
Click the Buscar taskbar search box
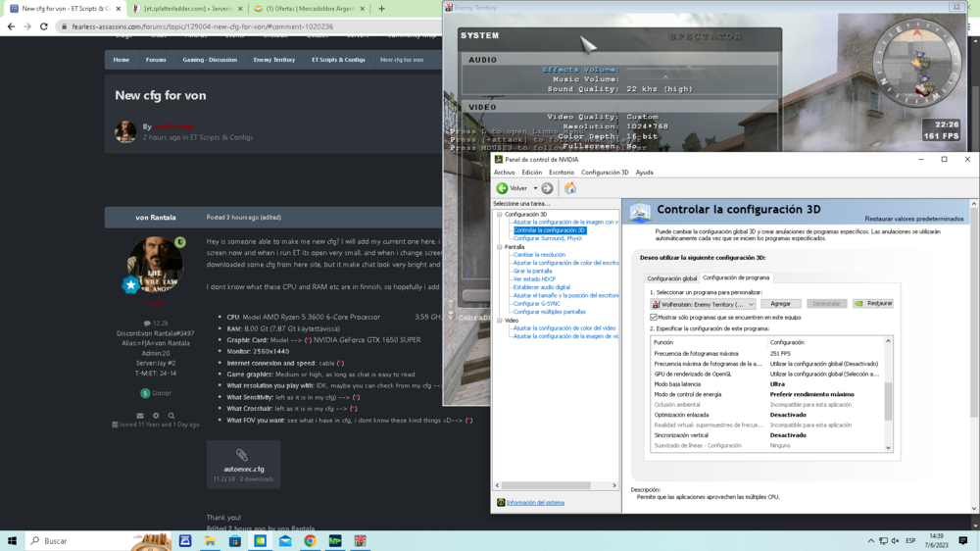[x=99, y=541]
